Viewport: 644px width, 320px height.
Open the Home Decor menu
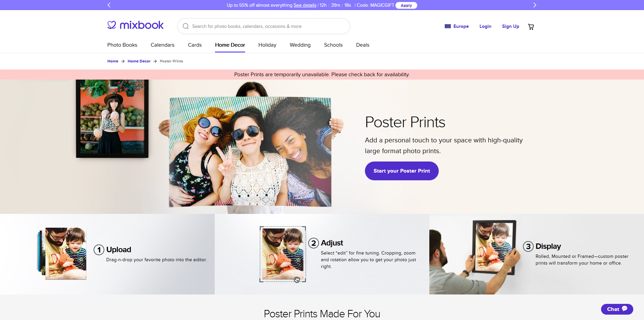click(x=230, y=45)
